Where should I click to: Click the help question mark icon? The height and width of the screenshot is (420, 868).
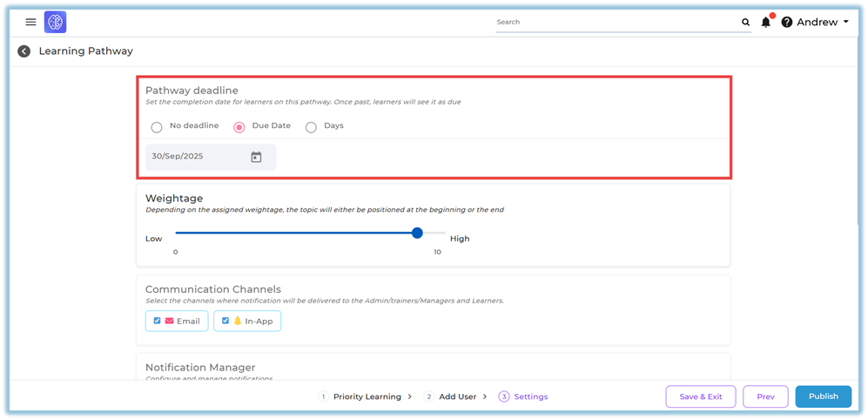pos(787,23)
